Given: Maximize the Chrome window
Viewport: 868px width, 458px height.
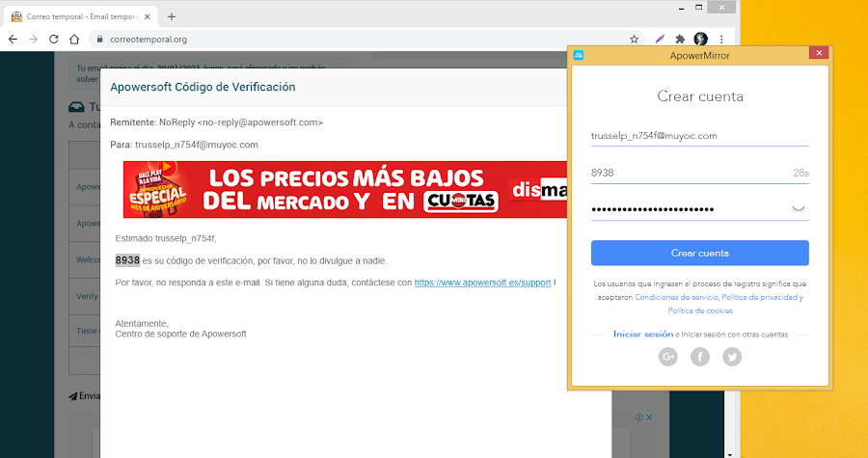Looking at the screenshot, I should tap(698, 7).
